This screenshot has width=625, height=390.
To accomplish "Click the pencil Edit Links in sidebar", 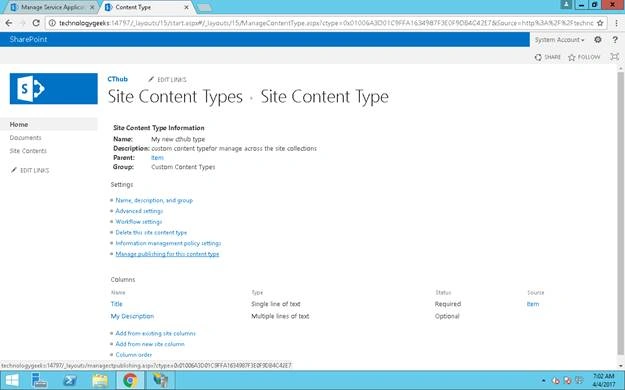I will pos(30,170).
